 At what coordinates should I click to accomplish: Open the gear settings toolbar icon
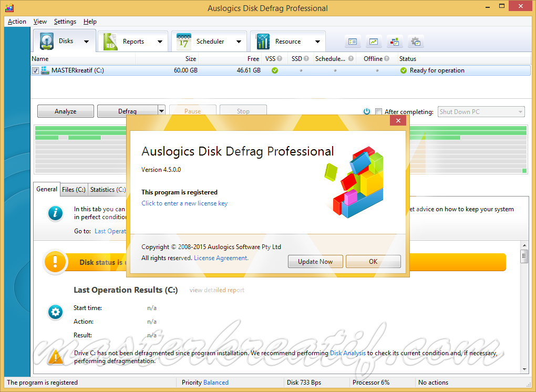click(416, 42)
